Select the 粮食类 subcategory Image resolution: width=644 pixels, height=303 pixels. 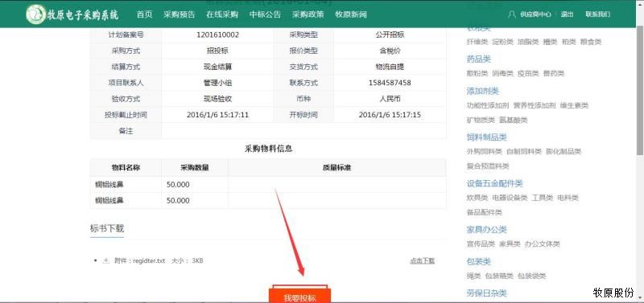(x=591, y=42)
